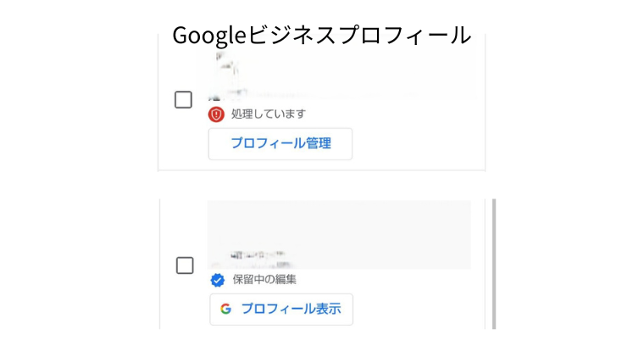Click blank space between the two profile cards
The height and width of the screenshot is (363, 644).
tap(322, 185)
